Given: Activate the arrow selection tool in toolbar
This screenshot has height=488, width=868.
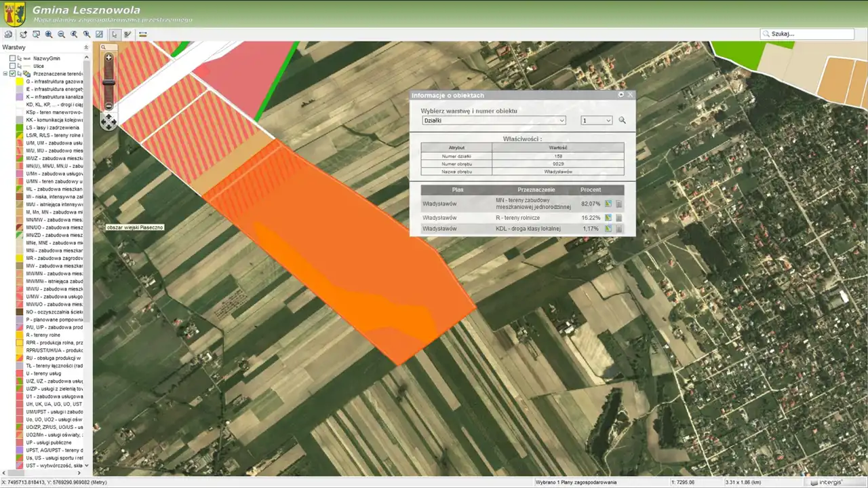Looking at the screenshot, I should click(x=115, y=34).
